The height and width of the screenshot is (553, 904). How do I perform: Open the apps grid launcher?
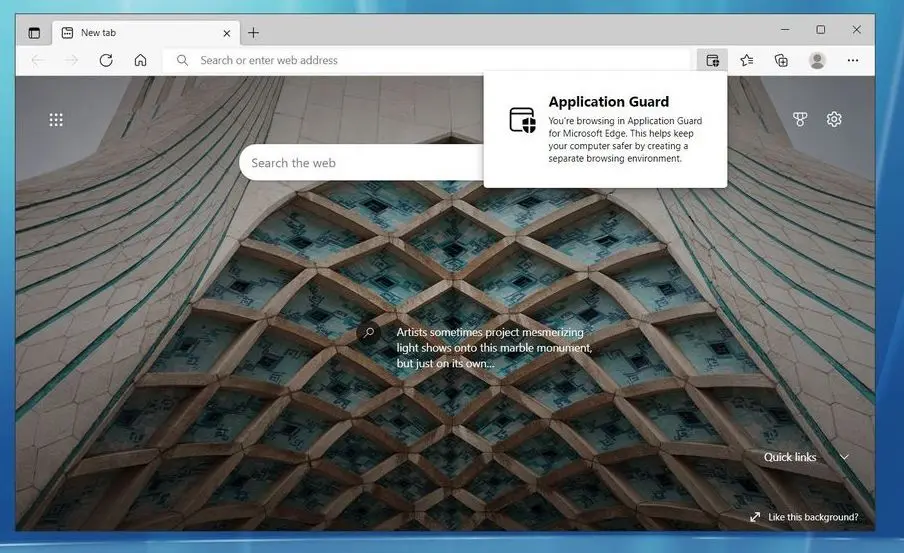pyautogui.click(x=56, y=120)
